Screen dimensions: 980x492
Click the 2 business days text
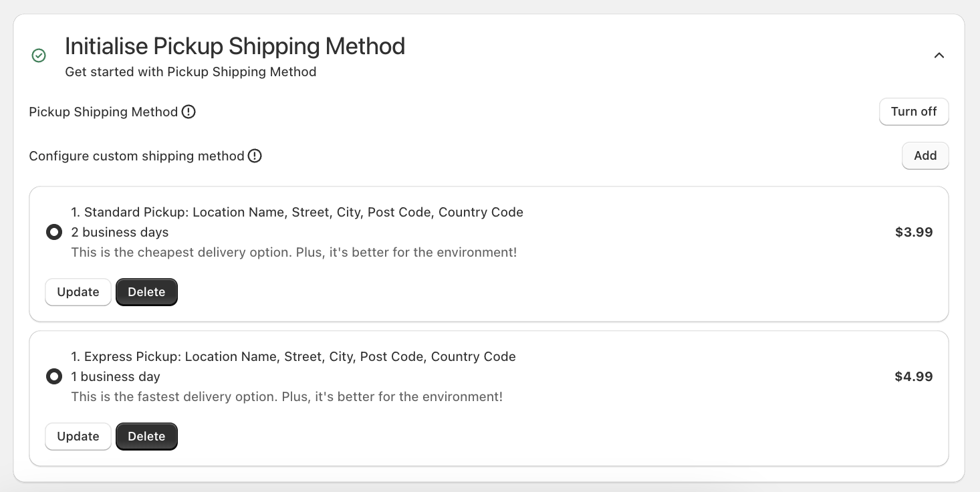(x=120, y=232)
